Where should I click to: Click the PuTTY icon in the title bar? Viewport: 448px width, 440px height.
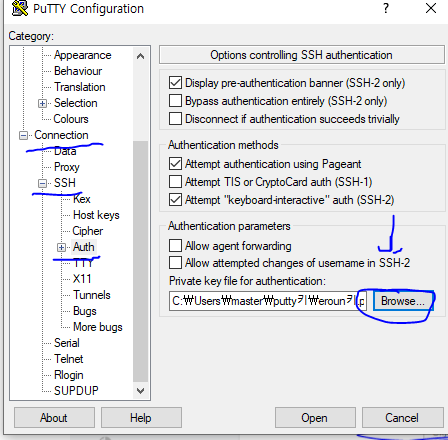(x=20, y=8)
